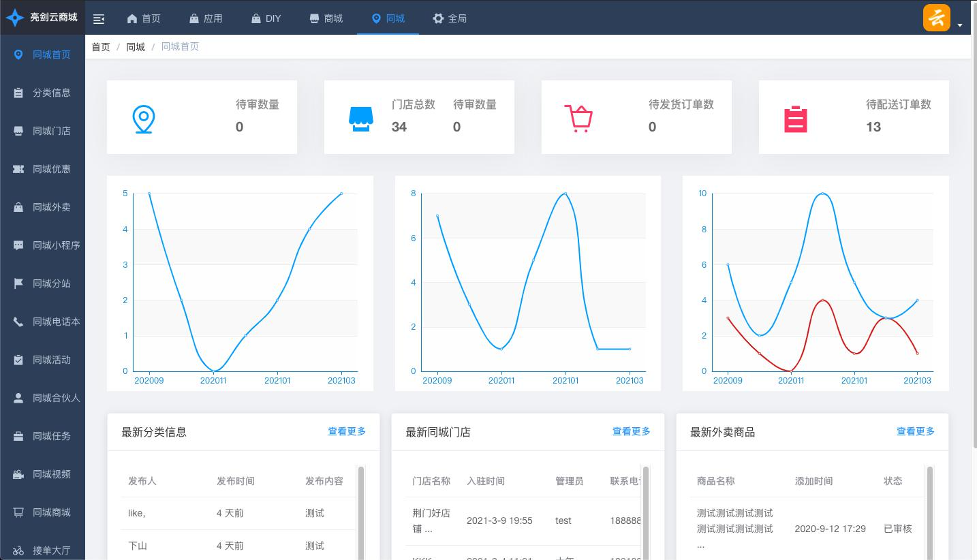Open 同城外卖 sidebar menu item

coord(42,207)
